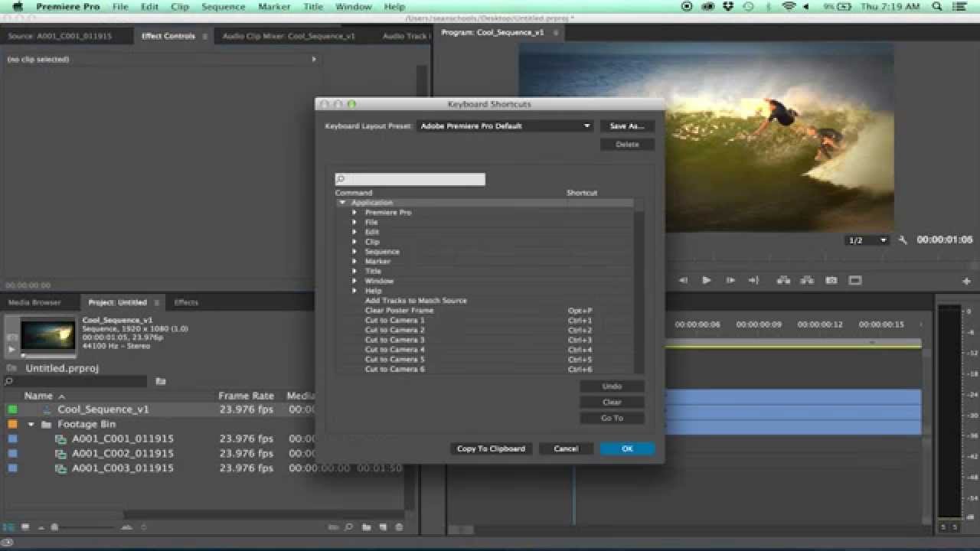
Task: Collapse the Application tree in Keyboard Shortcuts
Action: (342, 203)
